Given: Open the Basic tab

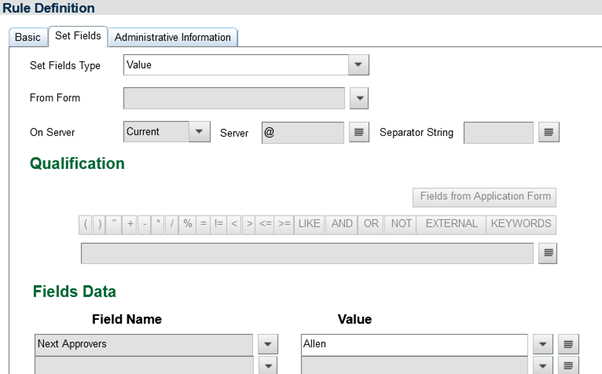Looking at the screenshot, I should 28,37.
